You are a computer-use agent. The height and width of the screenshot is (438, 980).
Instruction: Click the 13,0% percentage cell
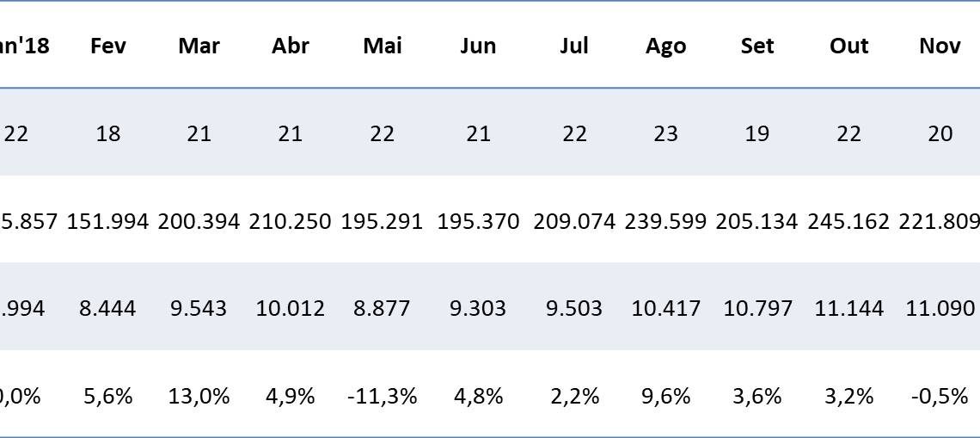pyautogui.click(x=199, y=397)
